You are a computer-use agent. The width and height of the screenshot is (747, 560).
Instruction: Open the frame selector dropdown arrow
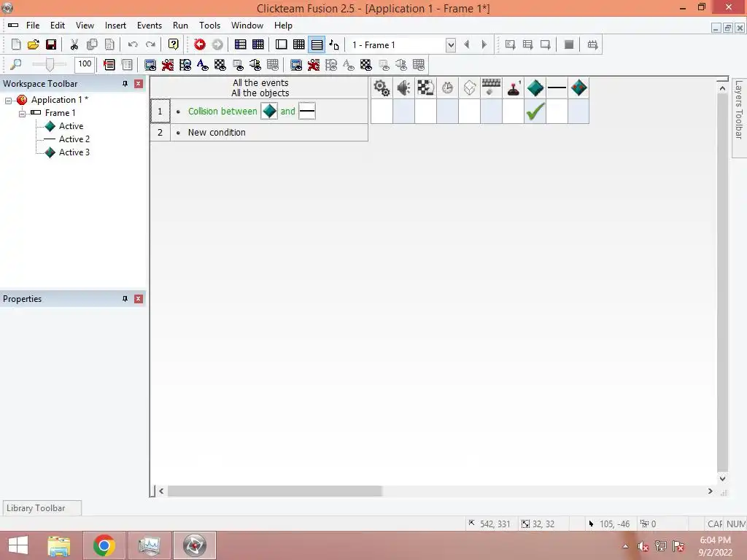pos(451,45)
